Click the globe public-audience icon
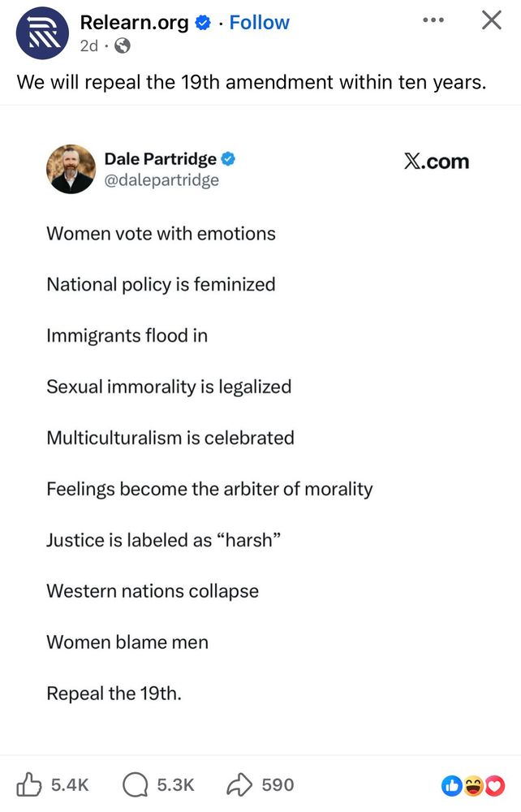The width and height of the screenshot is (521, 812). [123, 46]
